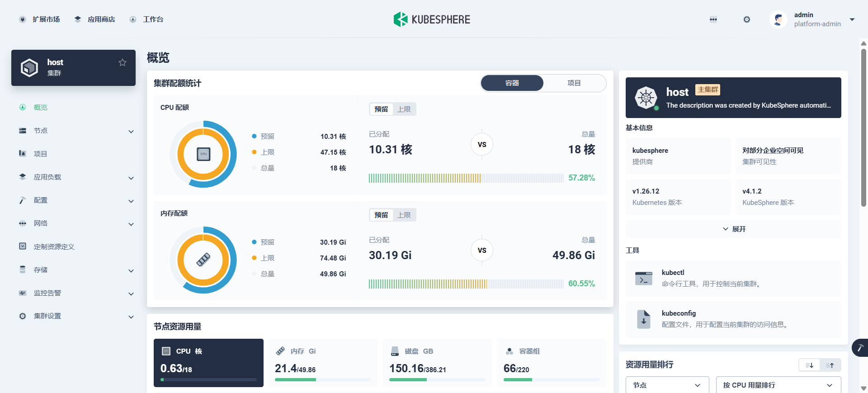The image size is (868, 393).
Task: Open the 按 CPU 用量排行 dropdown
Action: tap(778, 385)
